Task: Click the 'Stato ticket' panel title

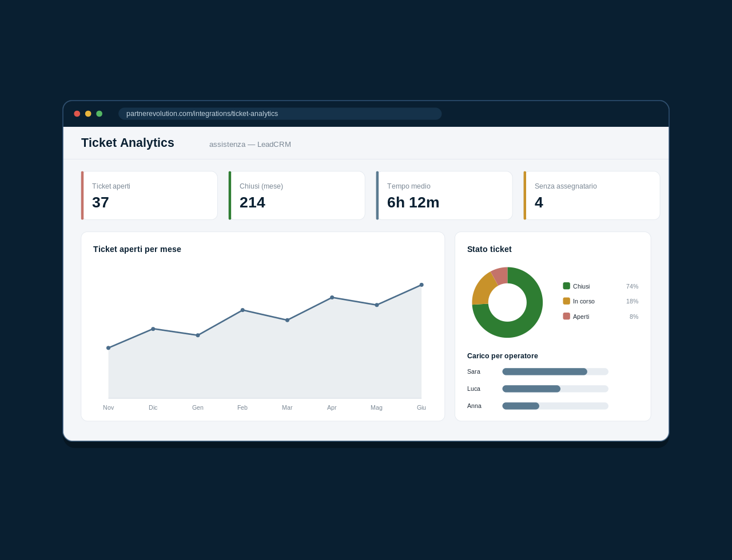Action: tap(490, 249)
